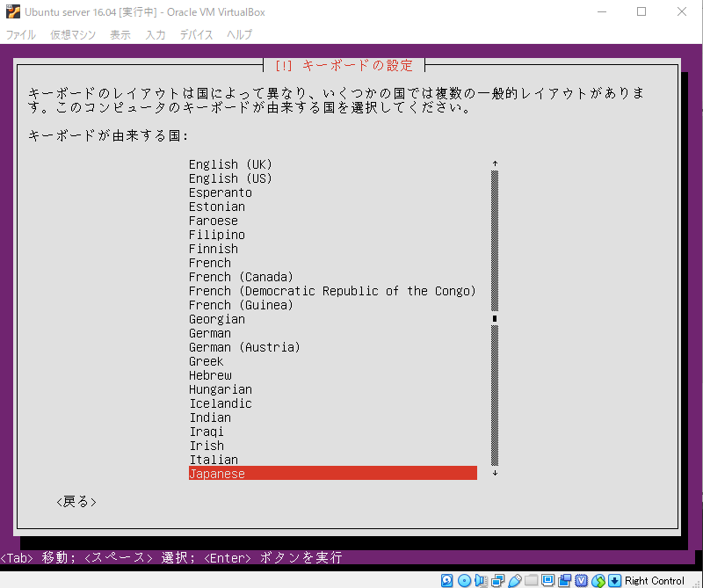The height and width of the screenshot is (588, 703).
Task: Select Irish keyboard origin
Action: (x=333, y=446)
